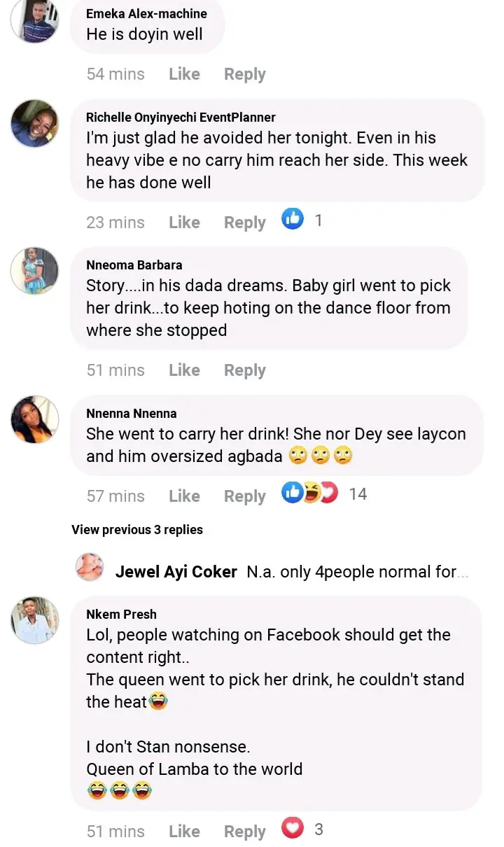Open Nkem Presh's profile picture
The height and width of the screenshot is (847, 504).
coord(34,620)
